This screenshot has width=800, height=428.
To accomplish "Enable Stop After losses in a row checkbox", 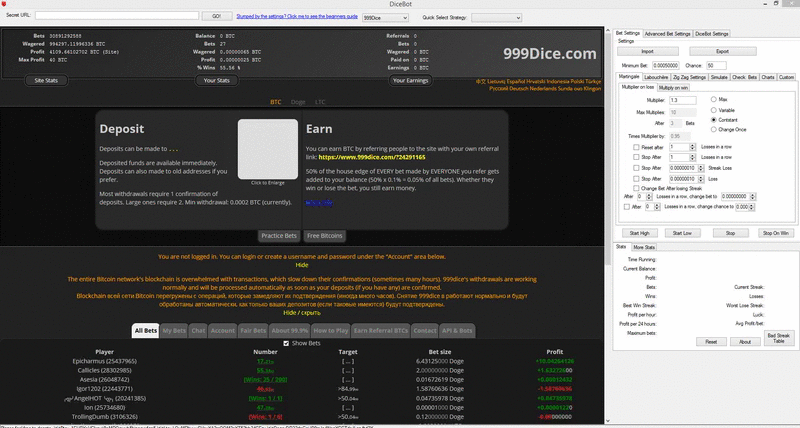I will (x=636, y=158).
